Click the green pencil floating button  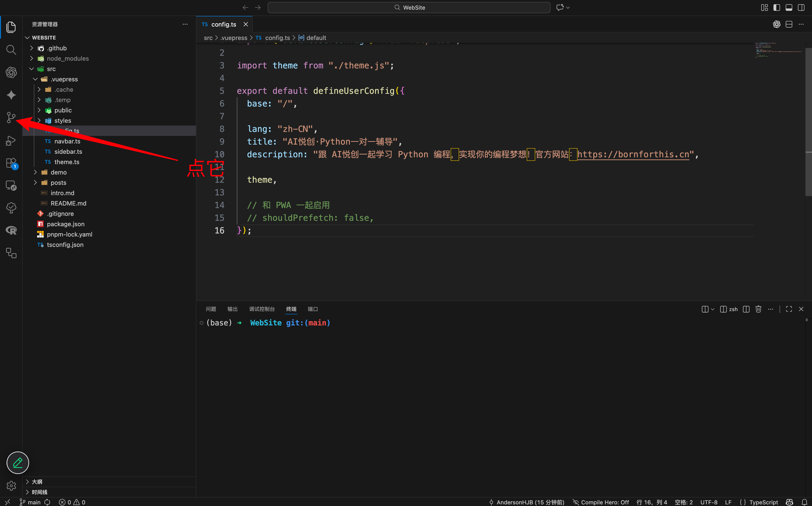tap(18, 463)
